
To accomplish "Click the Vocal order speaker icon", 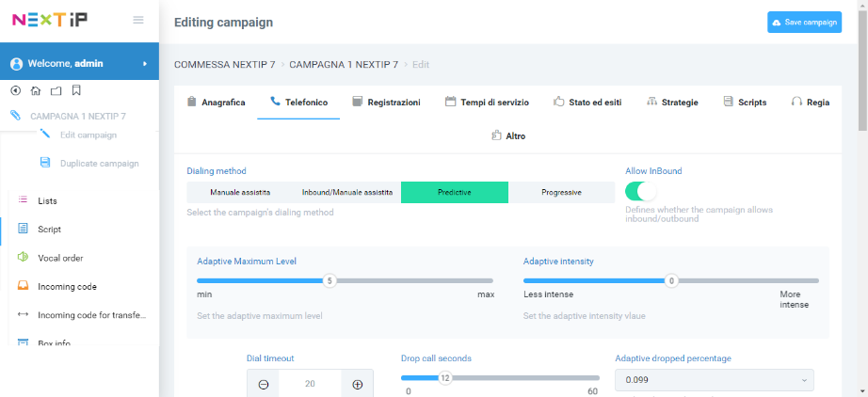I will [x=23, y=257].
